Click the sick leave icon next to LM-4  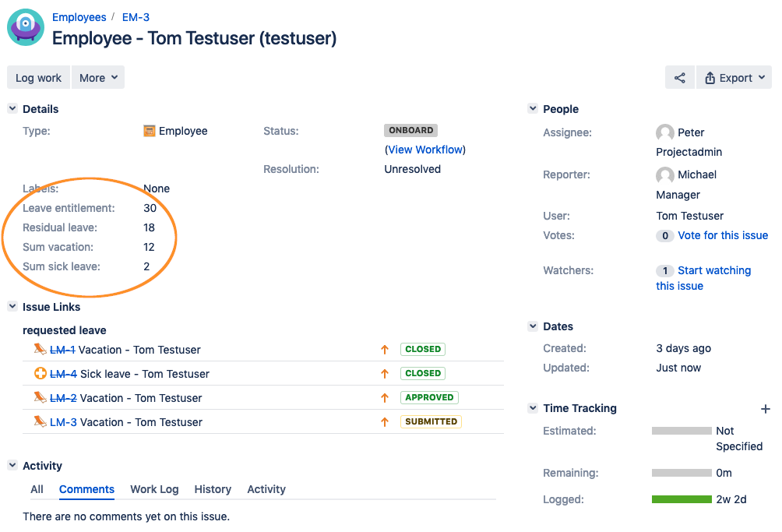41,374
